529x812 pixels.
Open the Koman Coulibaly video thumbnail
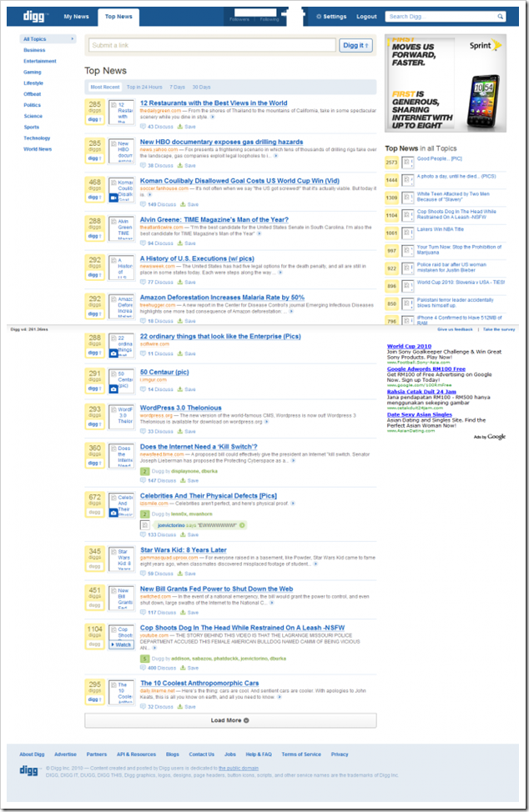point(122,189)
